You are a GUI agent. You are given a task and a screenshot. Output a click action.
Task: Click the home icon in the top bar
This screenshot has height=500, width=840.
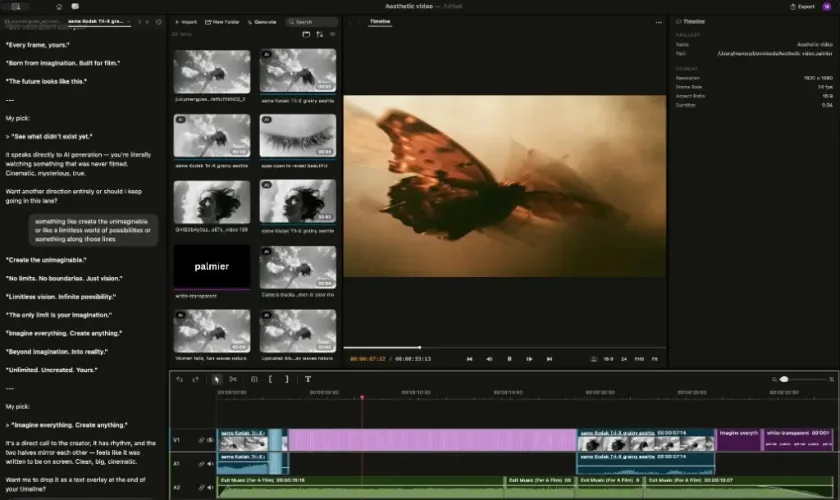pos(59,7)
